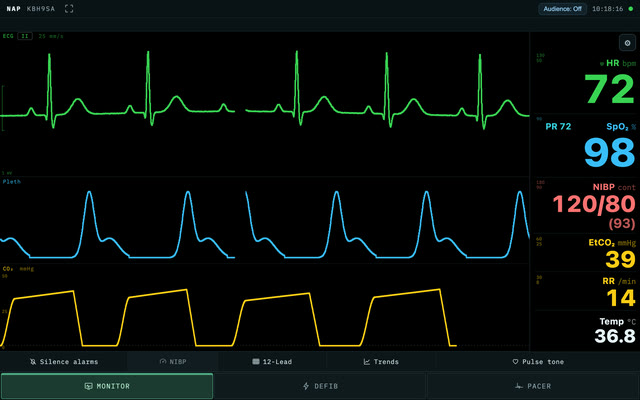Toggle fullscreen with the frame icon
Screen dimensions: 640x400
click(x=69, y=9)
